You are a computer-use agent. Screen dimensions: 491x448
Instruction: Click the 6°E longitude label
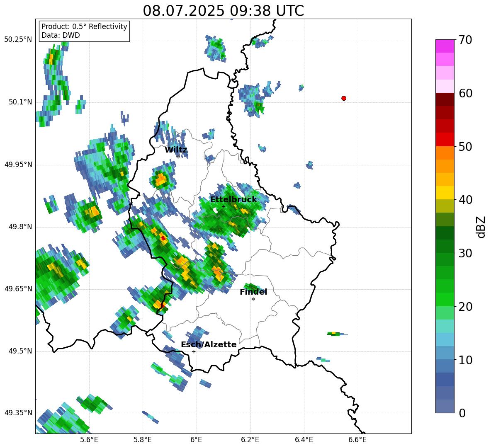(196, 440)
